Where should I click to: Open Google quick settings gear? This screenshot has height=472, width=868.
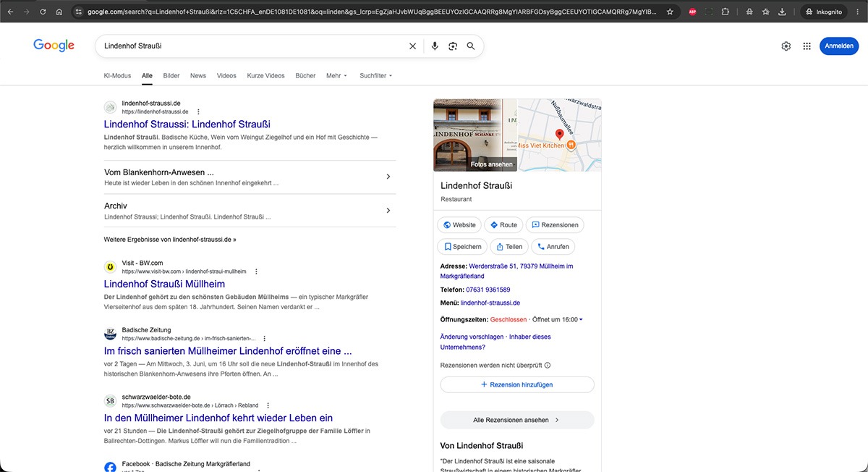(786, 46)
